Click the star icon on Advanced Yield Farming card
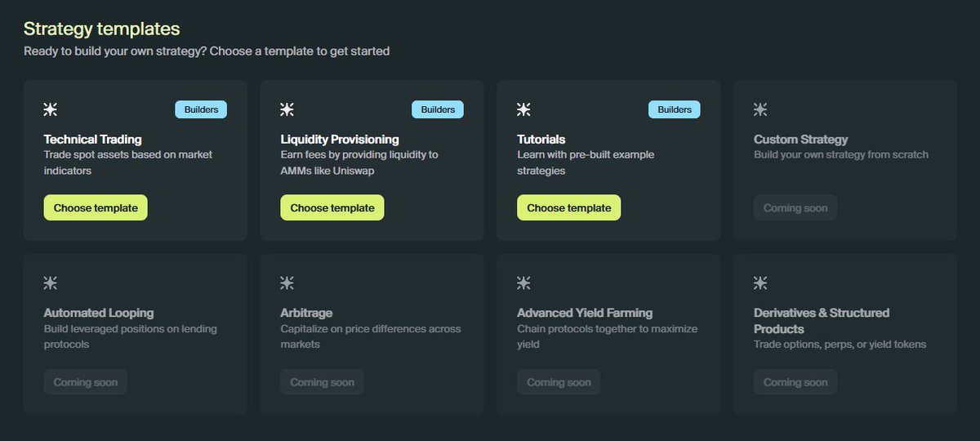Image resolution: width=980 pixels, height=441 pixels. [x=524, y=283]
